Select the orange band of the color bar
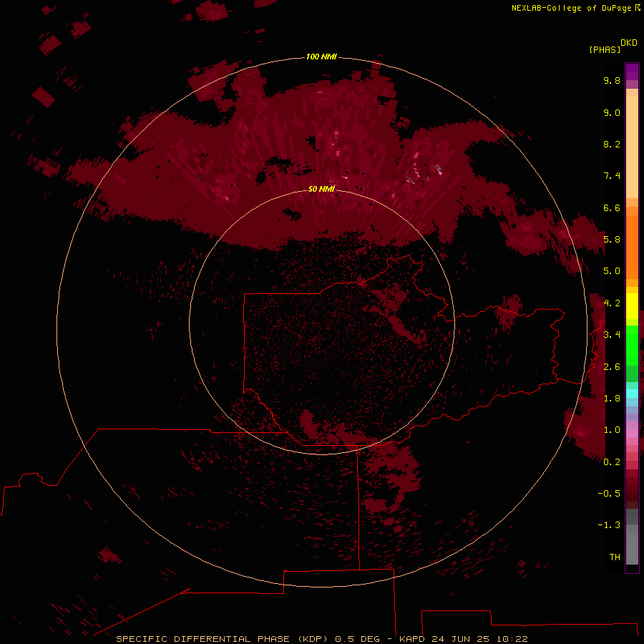This screenshot has height=644, width=644. pyautogui.click(x=632, y=247)
